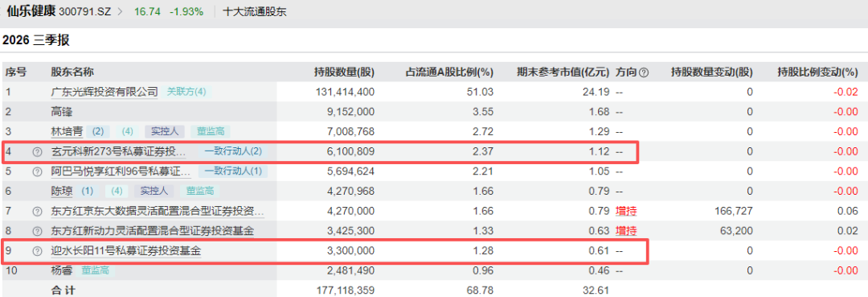Open 广东光辉投资有限公司 shareholder link
The height and width of the screenshot is (297, 868).
pos(104,92)
